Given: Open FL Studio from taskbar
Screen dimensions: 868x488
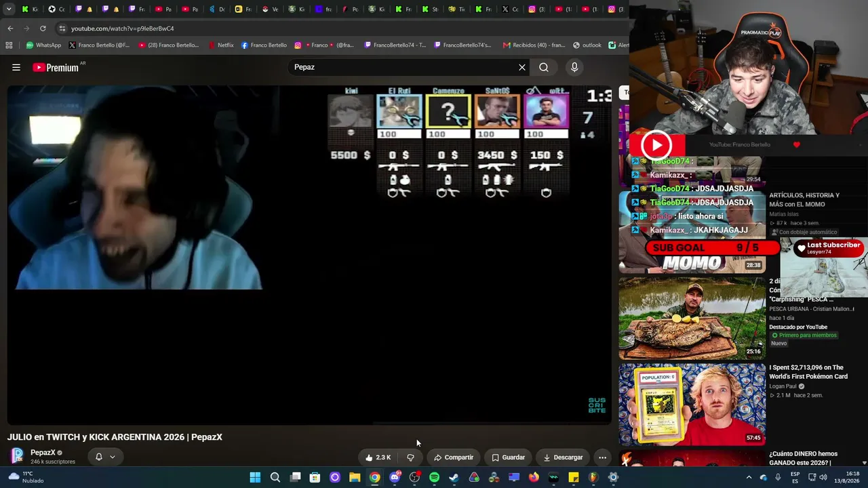Looking at the screenshot, I should (x=593, y=477).
